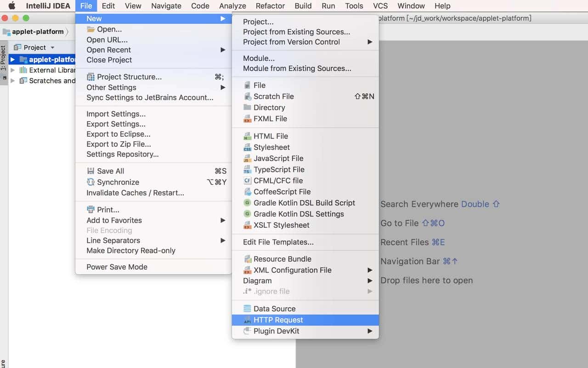Choose Sync Settings to JetBrains Account...
This screenshot has height=368, width=588.
(150, 98)
